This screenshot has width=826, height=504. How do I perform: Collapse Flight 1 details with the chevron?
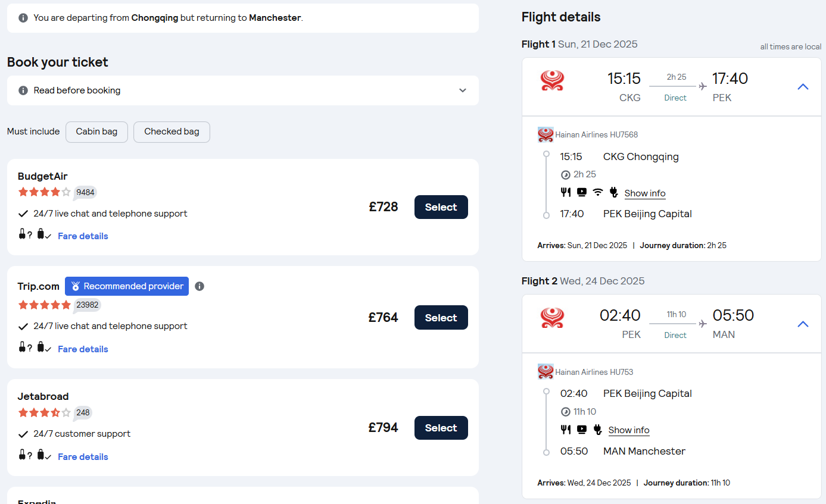(x=803, y=87)
